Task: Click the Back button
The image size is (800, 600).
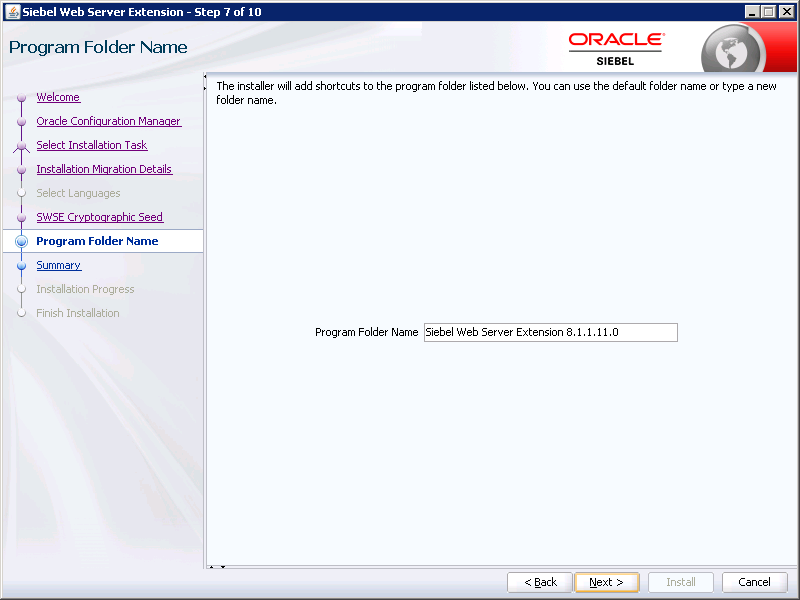Action: click(540, 582)
